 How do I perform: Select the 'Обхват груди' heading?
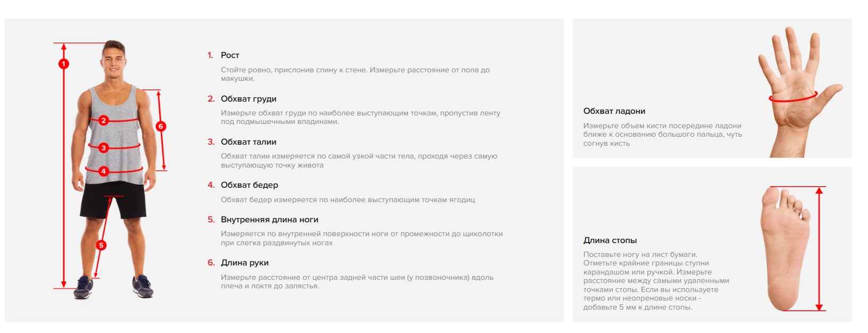(248, 99)
